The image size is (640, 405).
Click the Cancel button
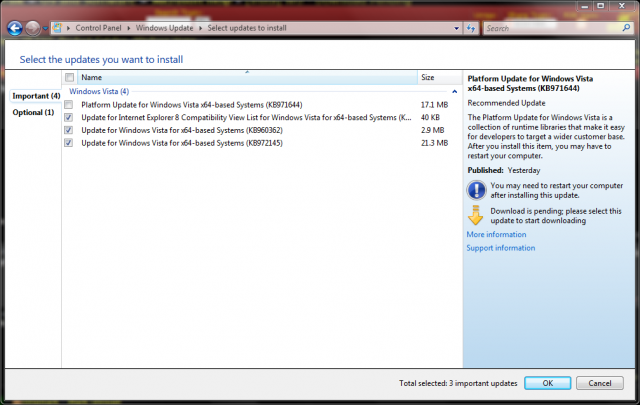coord(600,383)
